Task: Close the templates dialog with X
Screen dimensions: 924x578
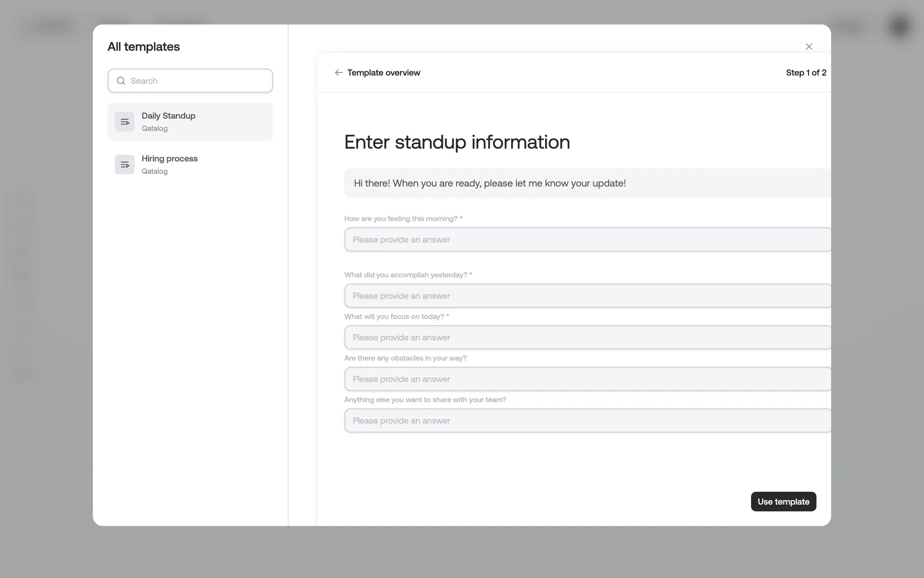Action: point(808,47)
